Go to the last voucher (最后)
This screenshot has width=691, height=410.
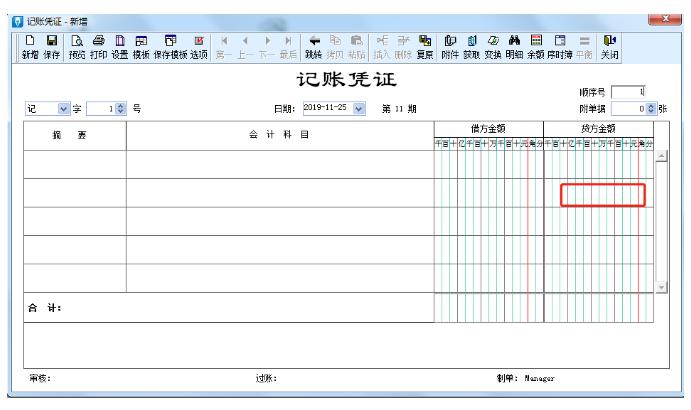pyautogui.click(x=288, y=47)
